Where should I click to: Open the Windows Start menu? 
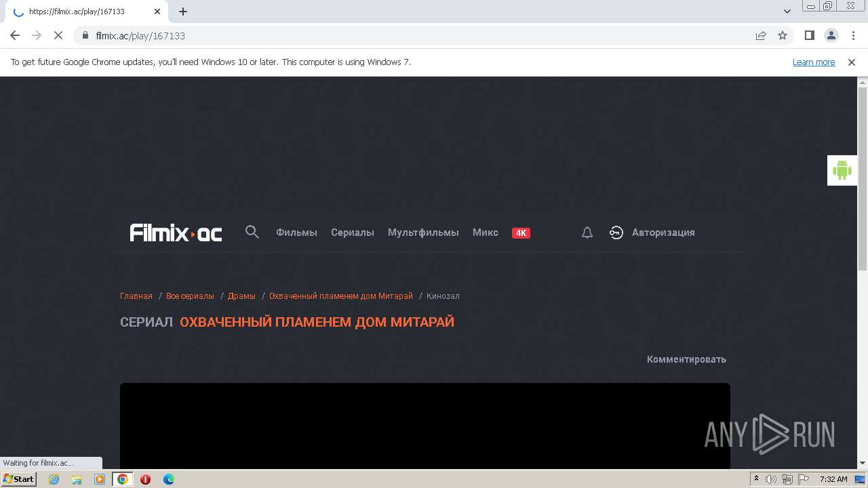pos(18,479)
